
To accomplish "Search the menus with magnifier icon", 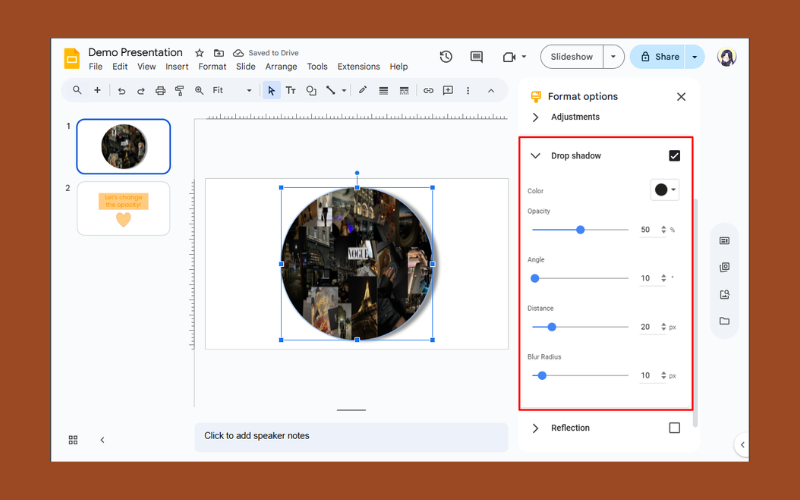I will pos(77,90).
